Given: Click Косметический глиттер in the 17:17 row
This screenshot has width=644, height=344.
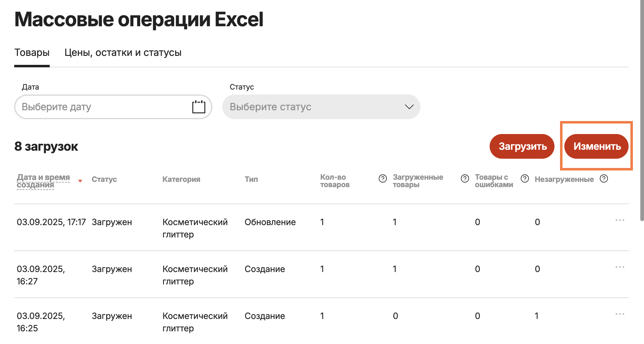Looking at the screenshot, I should (195, 228).
